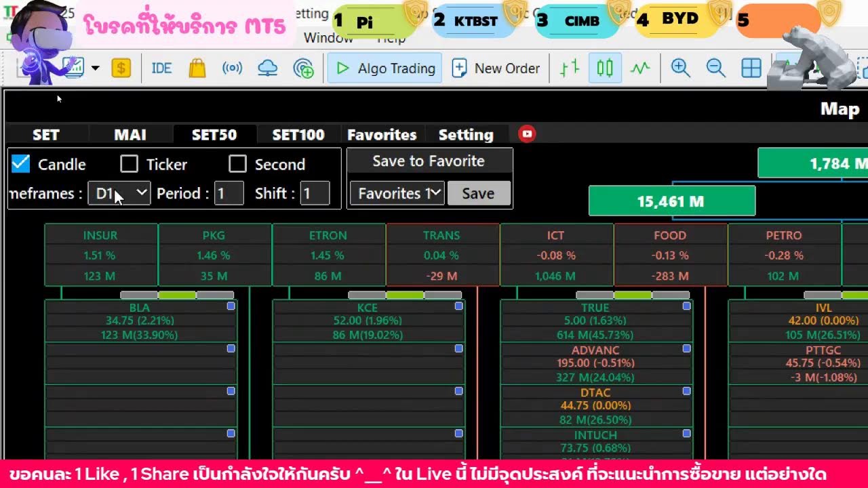The image size is (868, 488).
Task: Click the price 195.00 (-0.51%)
Action: coord(595,363)
